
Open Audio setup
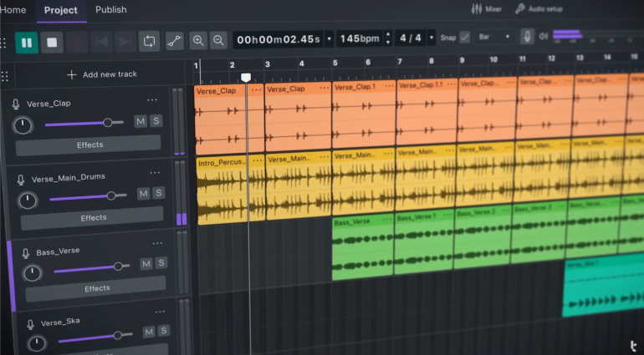pyautogui.click(x=539, y=9)
